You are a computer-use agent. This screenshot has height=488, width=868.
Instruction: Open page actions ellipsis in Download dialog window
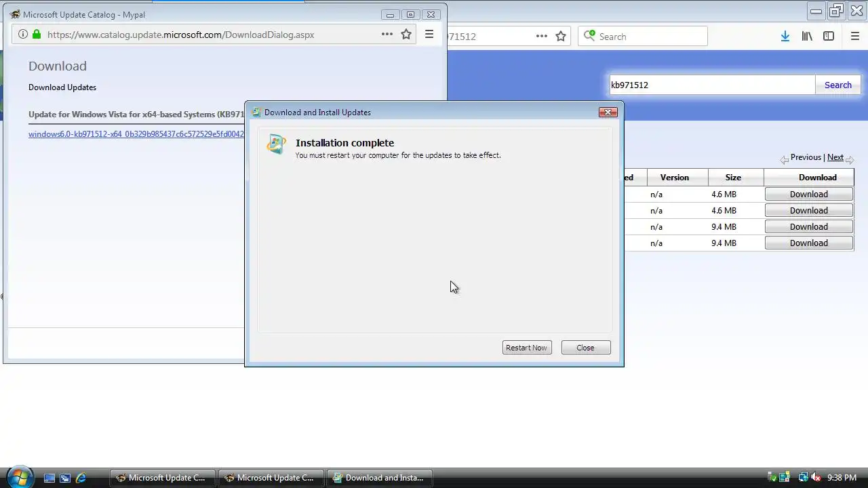[387, 34]
